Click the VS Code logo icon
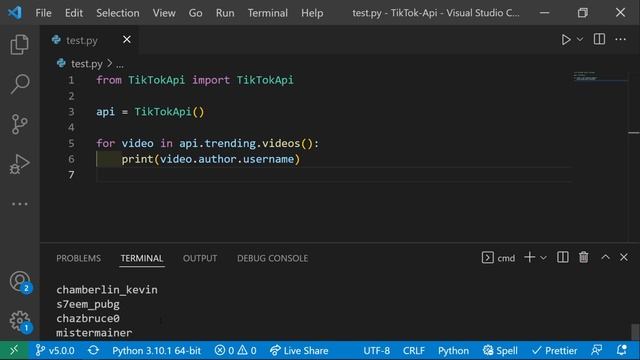This screenshot has height=360, width=640. coord(15,13)
